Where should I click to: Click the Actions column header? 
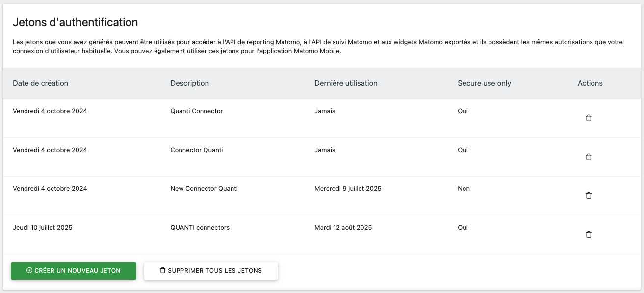(590, 83)
